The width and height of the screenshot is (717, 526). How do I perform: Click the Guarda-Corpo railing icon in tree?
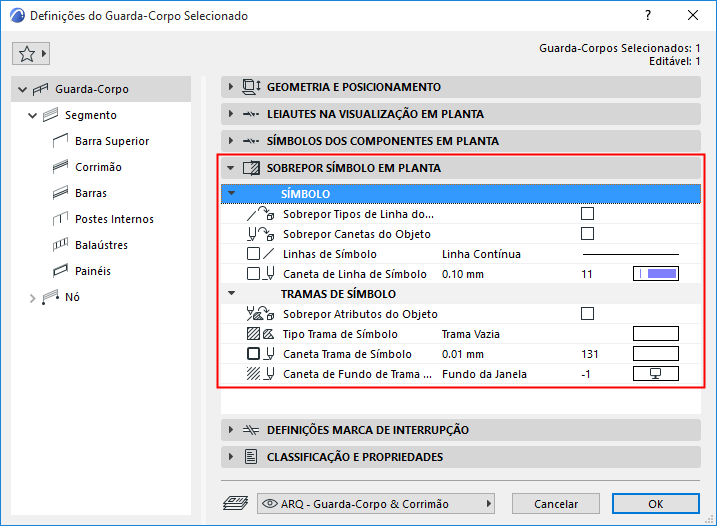pos(40,89)
